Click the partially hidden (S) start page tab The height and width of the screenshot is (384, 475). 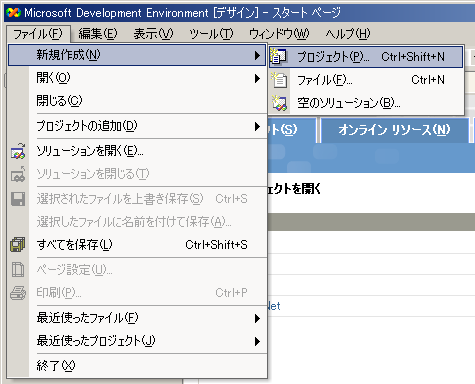pyautogui.click(x=291, y=130)
